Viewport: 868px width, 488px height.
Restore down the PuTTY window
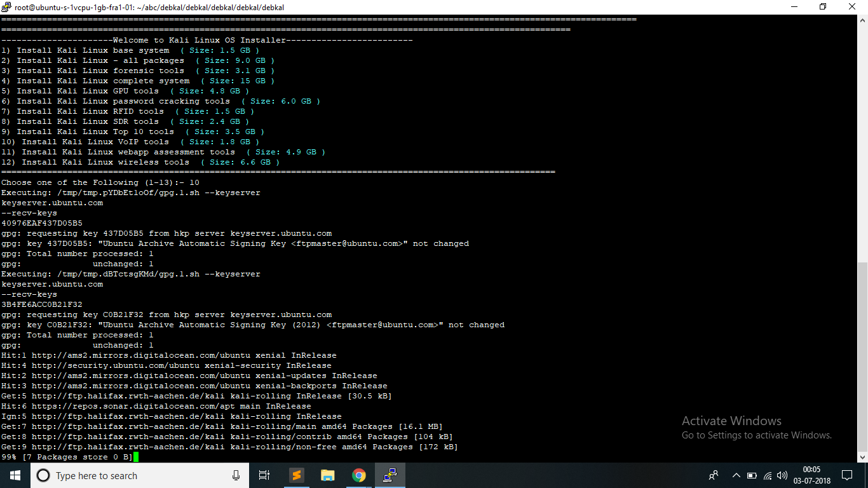tap(823, 7)
